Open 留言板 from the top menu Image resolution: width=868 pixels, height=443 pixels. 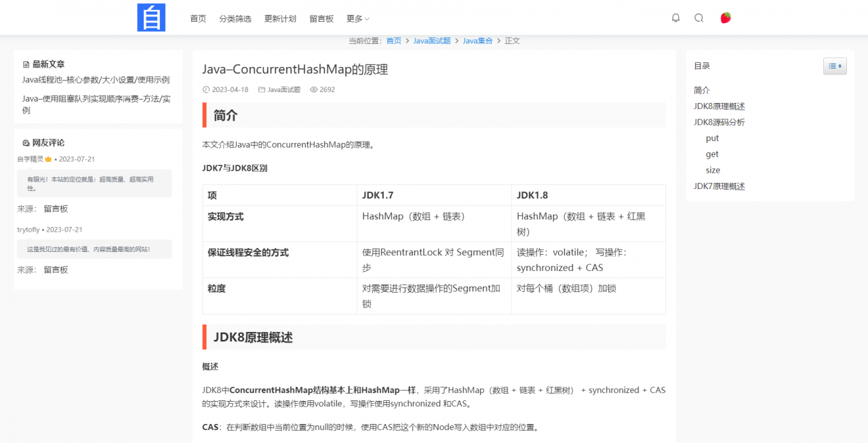pos(321,18)
